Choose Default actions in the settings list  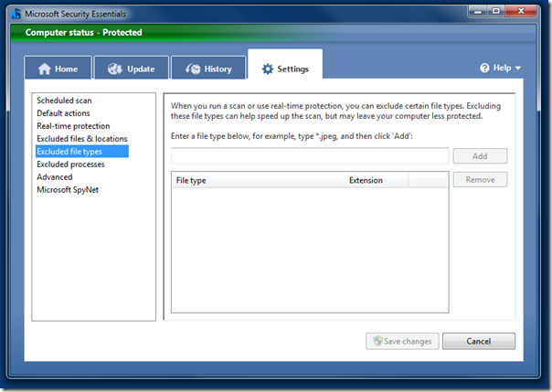[x=63, y=113]
